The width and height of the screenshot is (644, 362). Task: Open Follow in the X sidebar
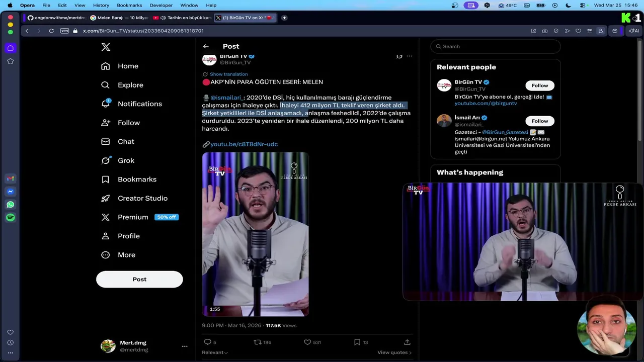[x=121, y=123]
